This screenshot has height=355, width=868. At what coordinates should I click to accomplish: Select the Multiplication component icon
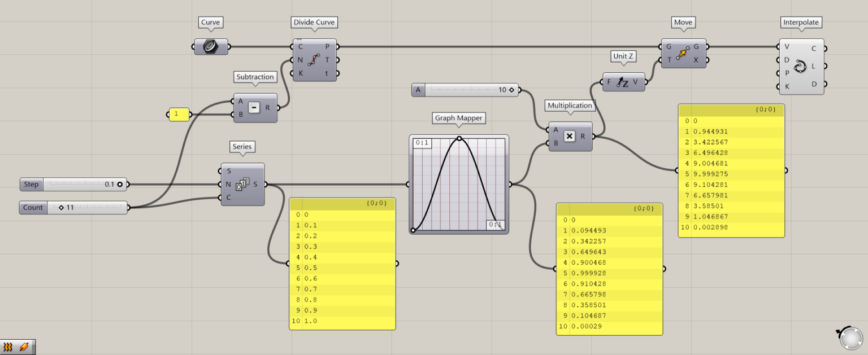click(x=570, y=136)
